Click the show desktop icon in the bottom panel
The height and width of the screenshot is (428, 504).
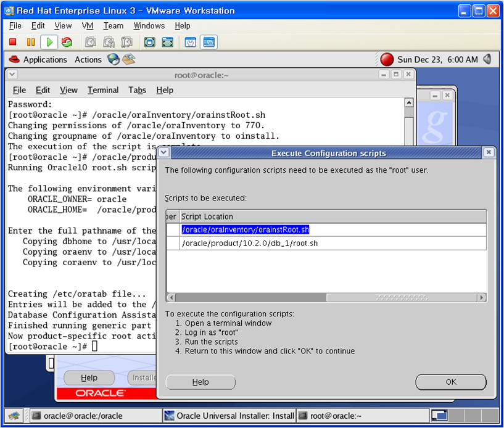coord(14,416)
